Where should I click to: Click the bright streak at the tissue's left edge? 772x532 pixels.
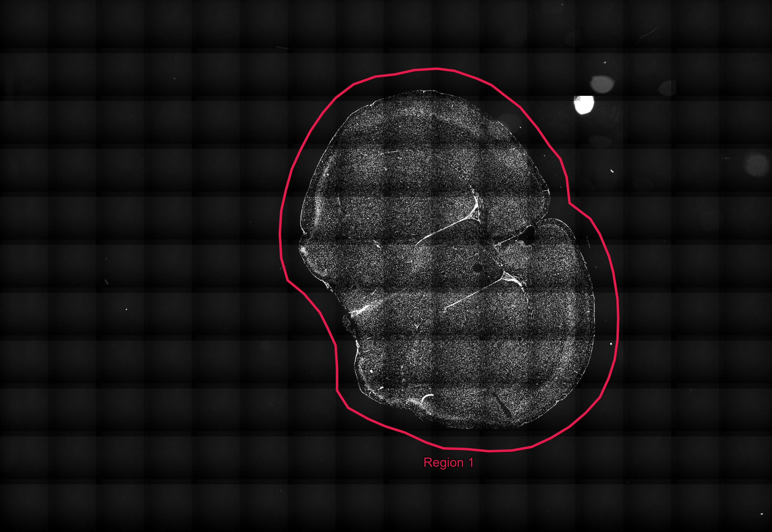point(361,311)
